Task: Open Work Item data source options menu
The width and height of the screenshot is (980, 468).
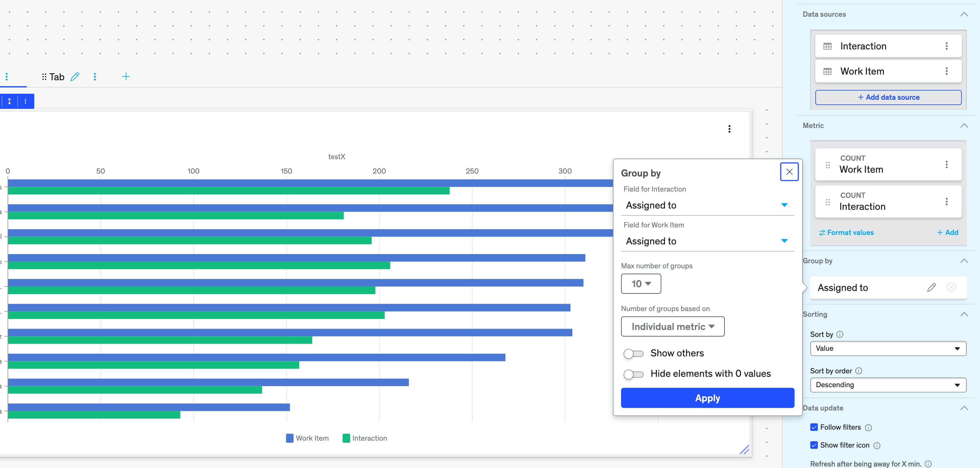Action: coord(946,71)
